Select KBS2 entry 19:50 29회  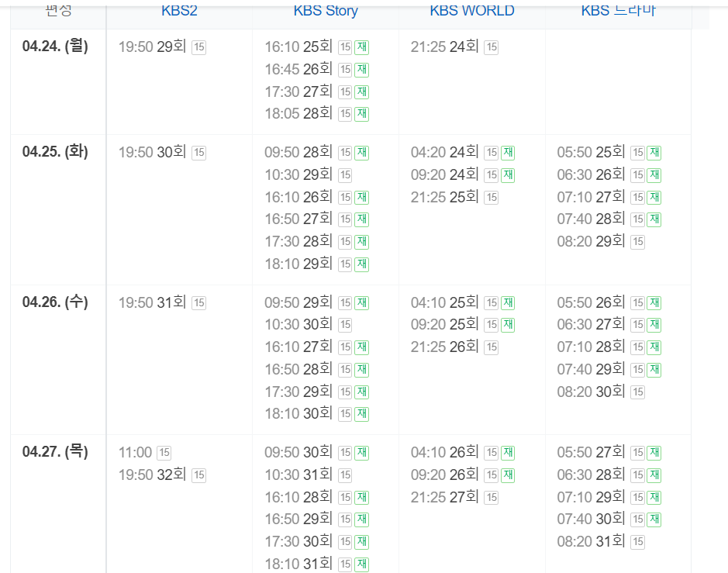(152, 47)
